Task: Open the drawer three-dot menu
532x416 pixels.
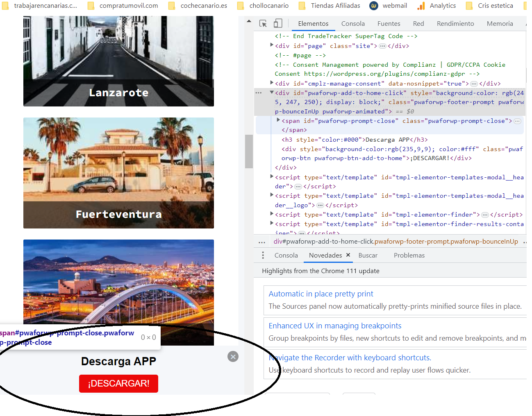Action: (263, 255)
